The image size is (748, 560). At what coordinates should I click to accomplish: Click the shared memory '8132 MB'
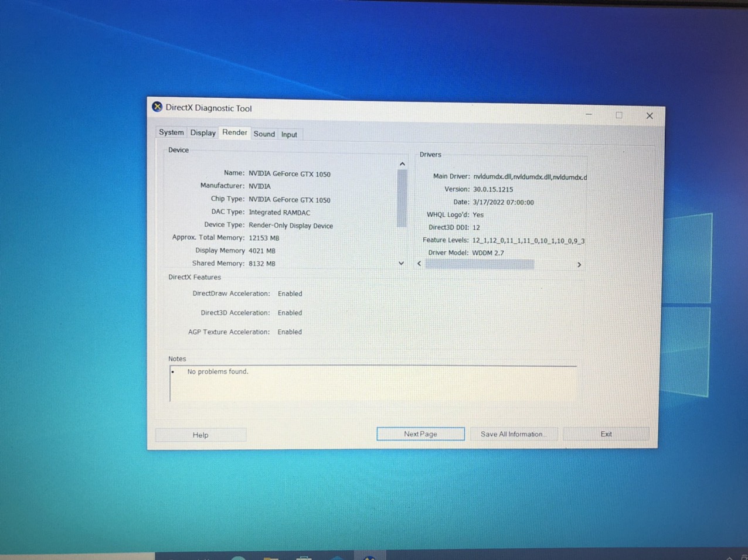tap(262, 264)
